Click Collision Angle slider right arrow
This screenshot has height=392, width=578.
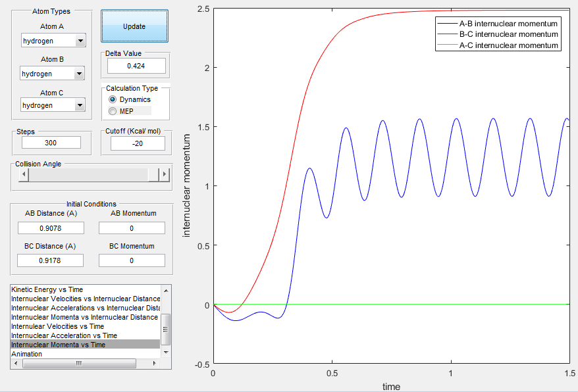[x=165, y=174]
